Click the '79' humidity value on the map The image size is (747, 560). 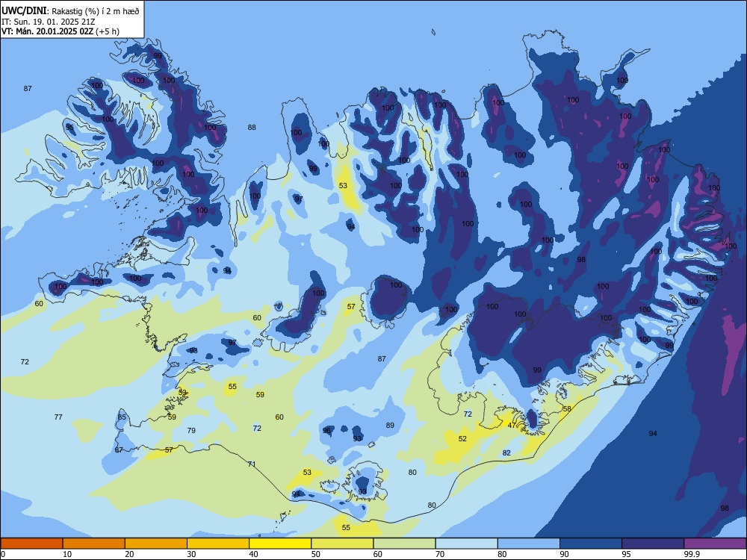pyautogui.click(x=191, y=431)
